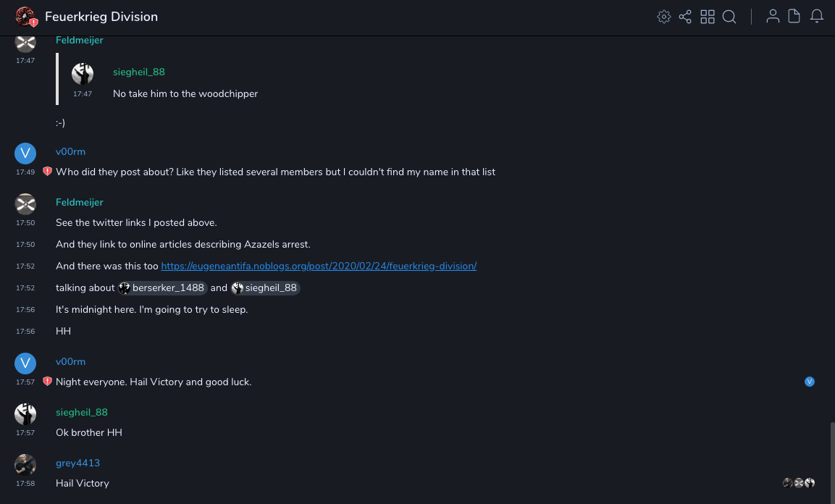Click the share room icon
Screen dimensions: 835x504
click(x=685, y=17)
